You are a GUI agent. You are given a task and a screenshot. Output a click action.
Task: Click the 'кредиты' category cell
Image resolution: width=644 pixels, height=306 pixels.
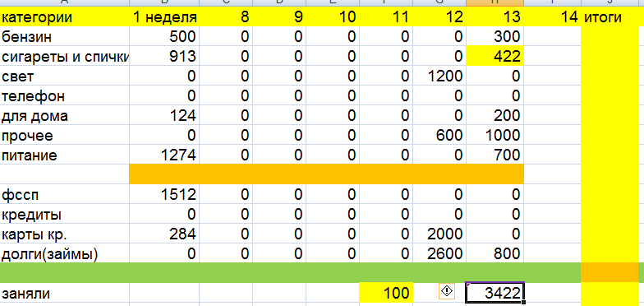click(64, 214)
